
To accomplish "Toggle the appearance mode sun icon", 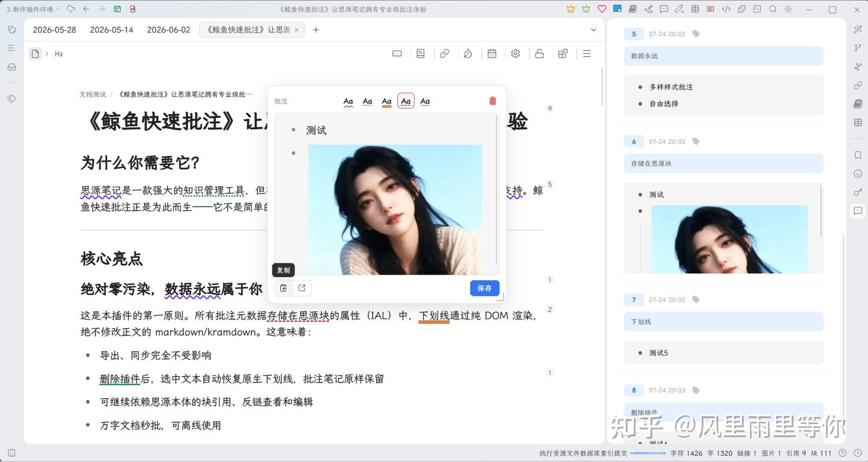I will (788, 9).
